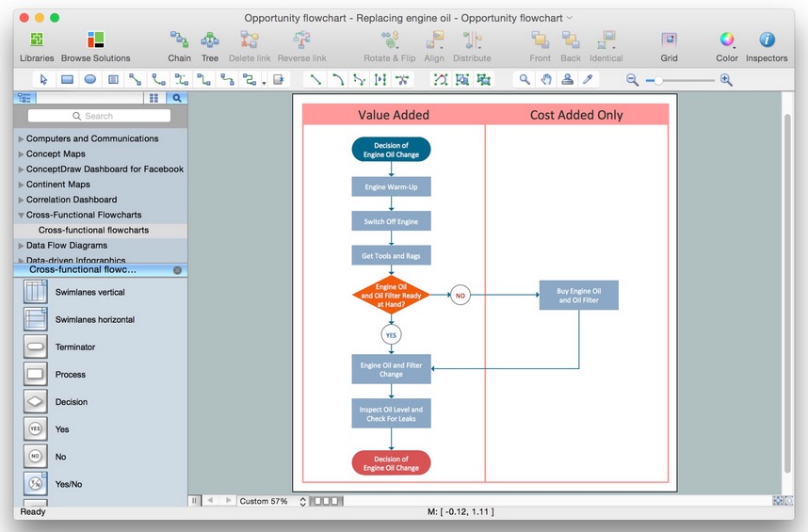Click the library Search field
Screen dimensions: 808x532
pos(99,116)
